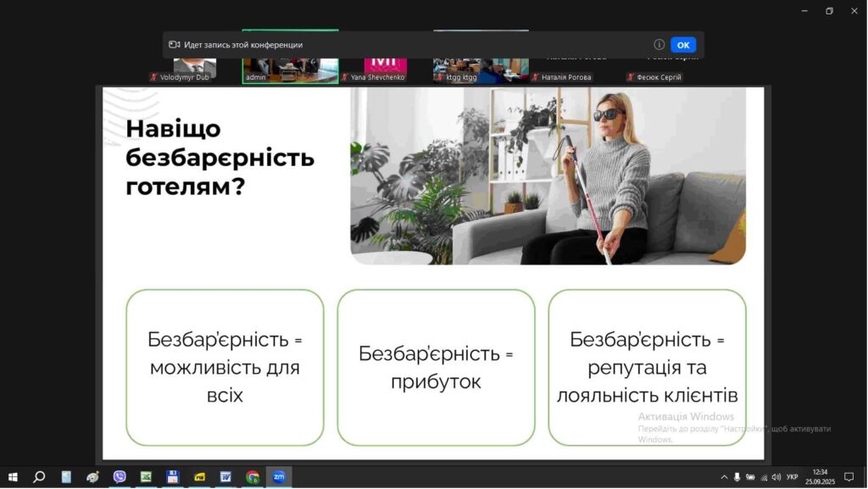
Task: Open Wi-Fi network tray icon
Action: click(764, 477)
